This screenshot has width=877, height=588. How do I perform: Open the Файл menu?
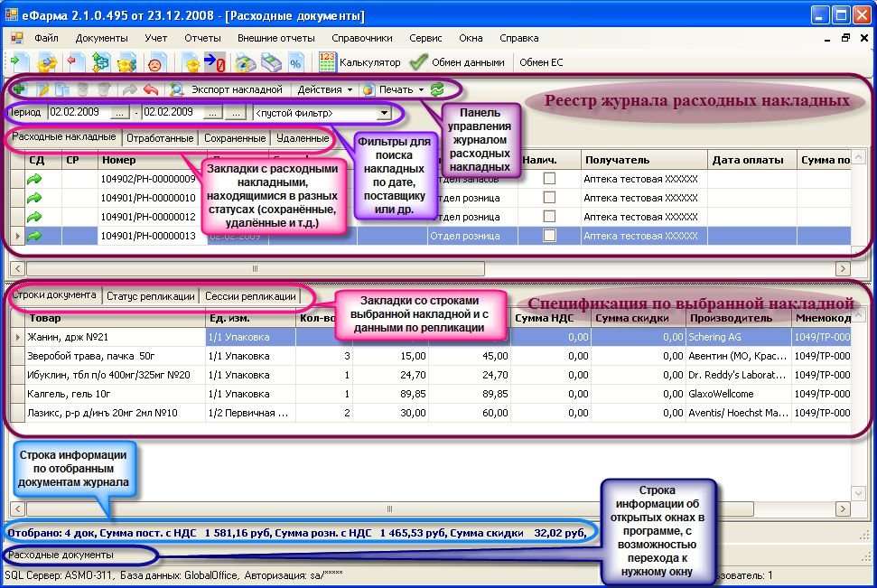click(x=46, y=38)
